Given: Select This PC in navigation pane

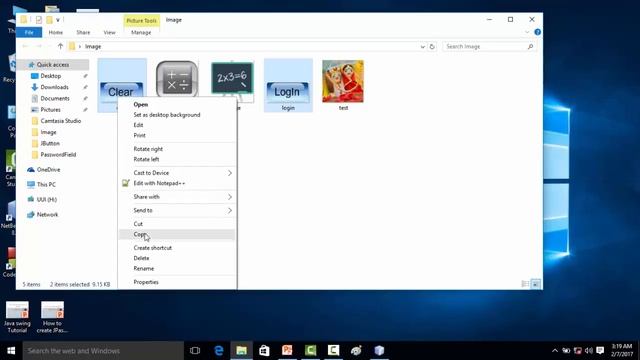Looking at the screenshot, I should pyautogui.click(x=46, y=184).
